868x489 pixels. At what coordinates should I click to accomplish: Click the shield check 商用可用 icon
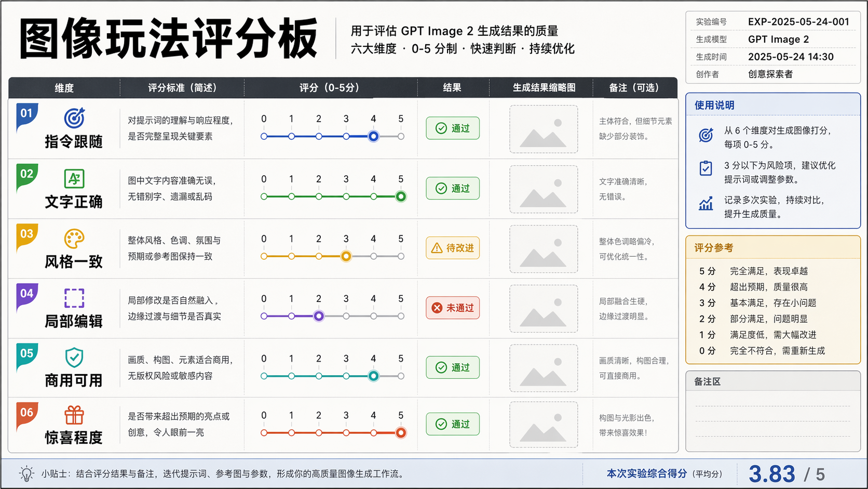coord(74,358)
